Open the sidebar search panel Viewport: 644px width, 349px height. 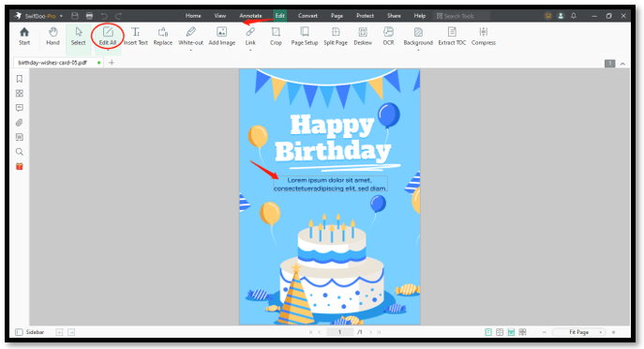click(x=20, y=152)
